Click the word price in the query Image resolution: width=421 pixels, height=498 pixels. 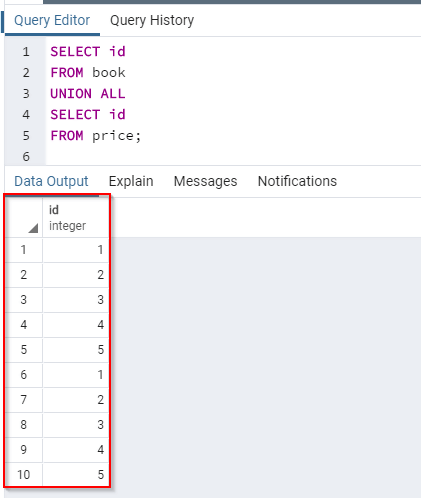coord(113,136)
